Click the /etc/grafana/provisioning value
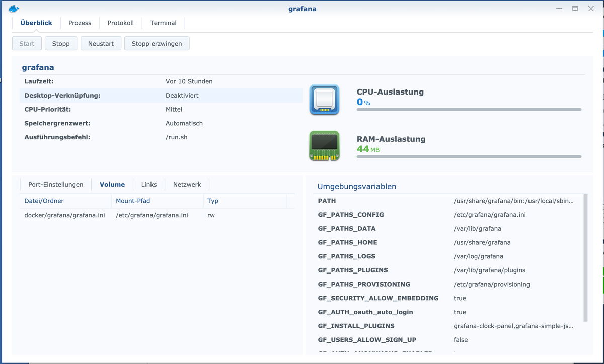The height and width of the screenshot is (364, 604). point(492,284)
